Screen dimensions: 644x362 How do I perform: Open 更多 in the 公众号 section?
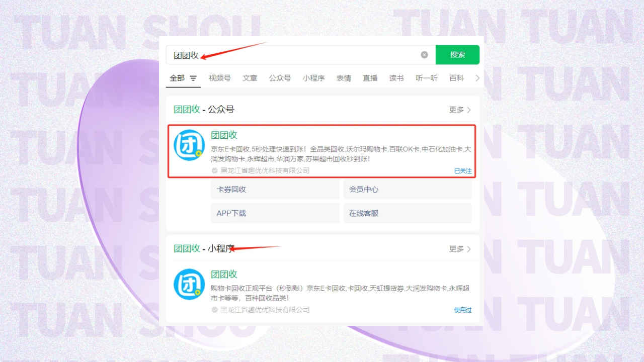pyautogui.click(x=460, y=110)
